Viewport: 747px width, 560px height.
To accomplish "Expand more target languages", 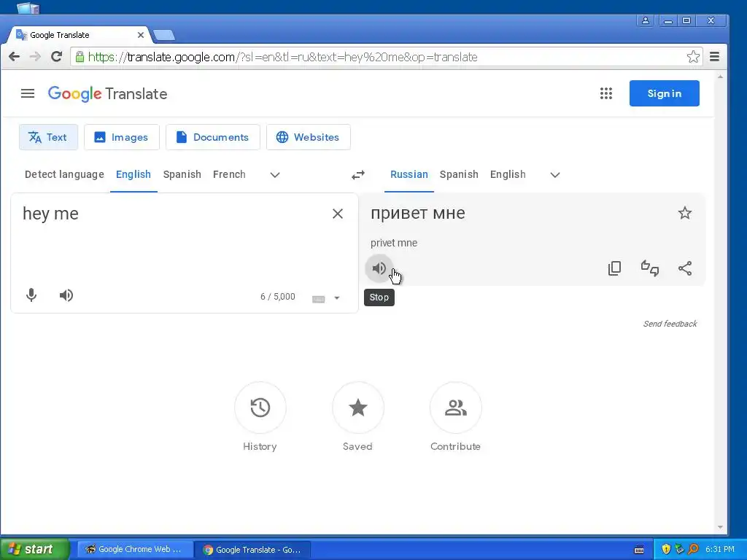I will (555, 175).
